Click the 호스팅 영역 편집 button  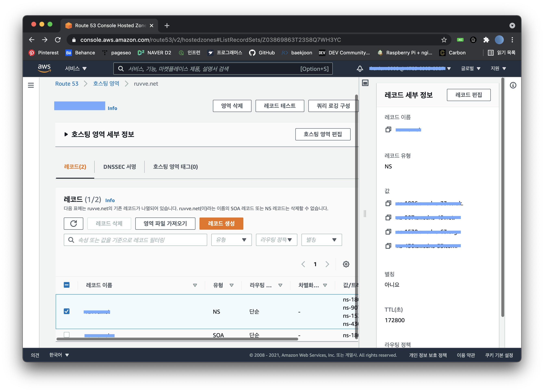point(323,134)
